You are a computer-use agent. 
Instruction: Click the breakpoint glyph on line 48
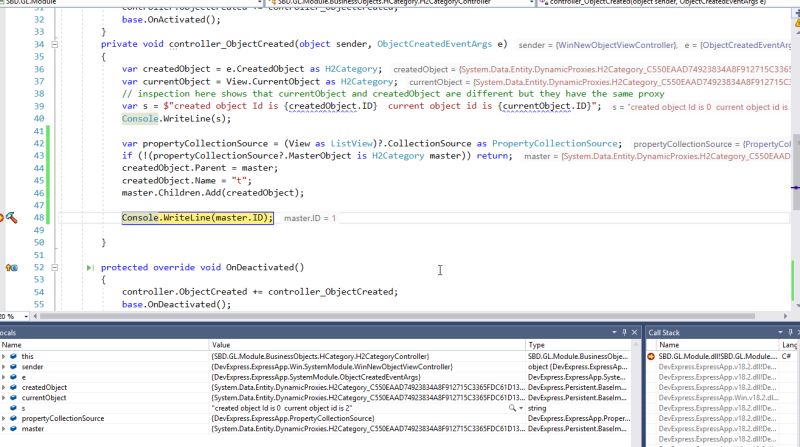1,218
